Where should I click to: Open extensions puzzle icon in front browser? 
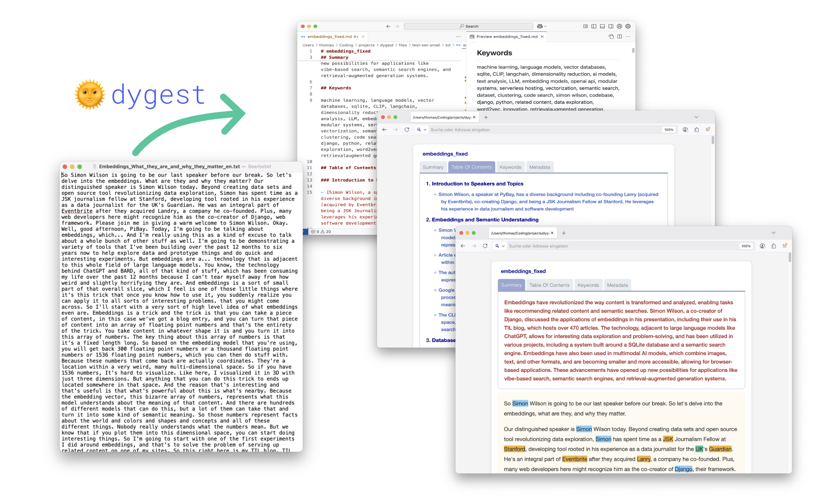[774, 246]
